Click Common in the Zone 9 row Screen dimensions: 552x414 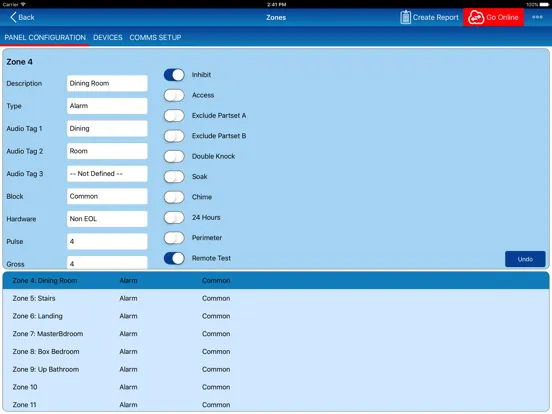[x=216, y=369]
